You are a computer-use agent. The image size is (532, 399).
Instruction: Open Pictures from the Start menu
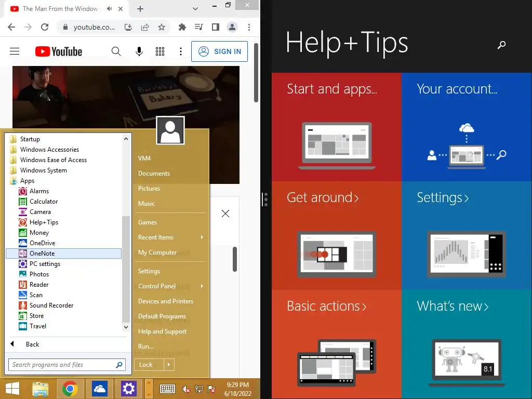(x=149, y=188)
